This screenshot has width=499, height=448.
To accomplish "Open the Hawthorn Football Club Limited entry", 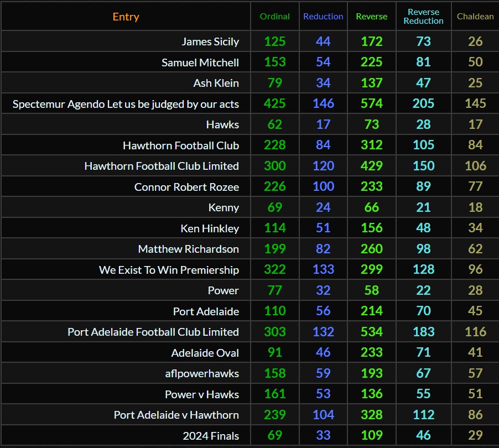I will (x=162, y=166).
